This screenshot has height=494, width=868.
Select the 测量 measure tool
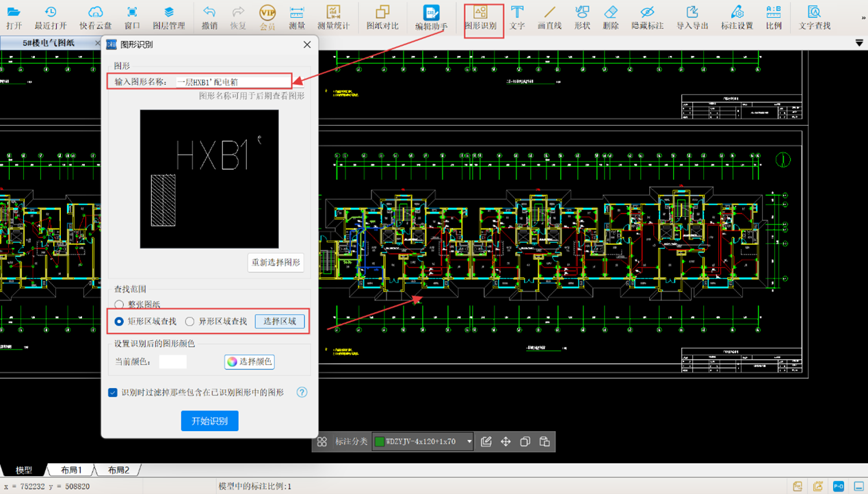point(296,18)
